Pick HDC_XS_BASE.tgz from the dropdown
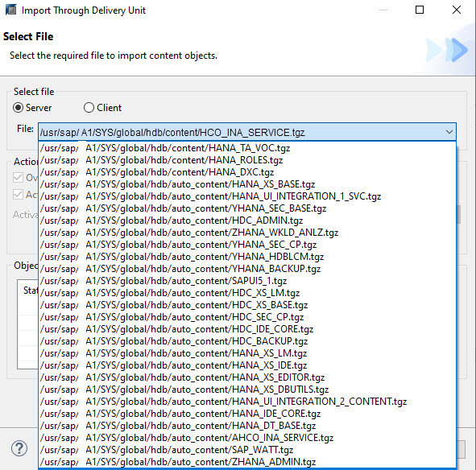Viewport: 476px width, 470px height. coord(247,305)
